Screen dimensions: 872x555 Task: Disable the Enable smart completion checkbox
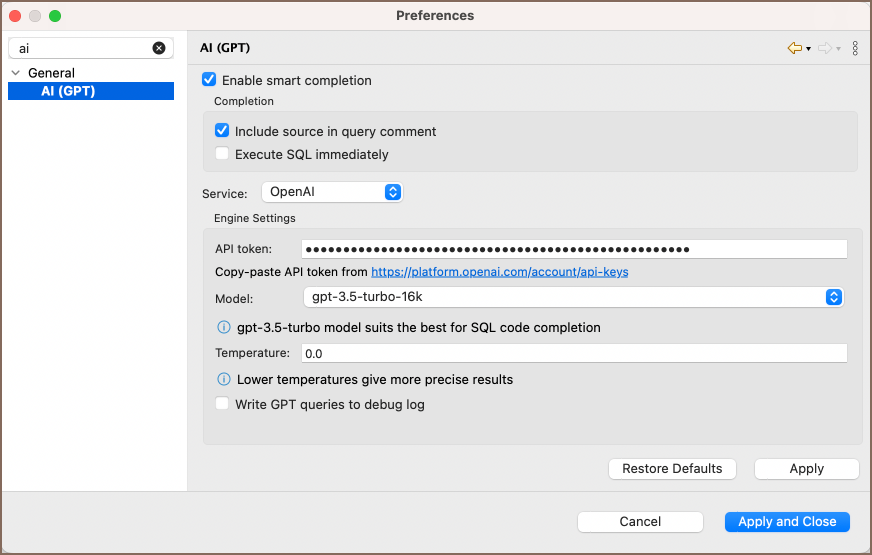tap(209, 80)
